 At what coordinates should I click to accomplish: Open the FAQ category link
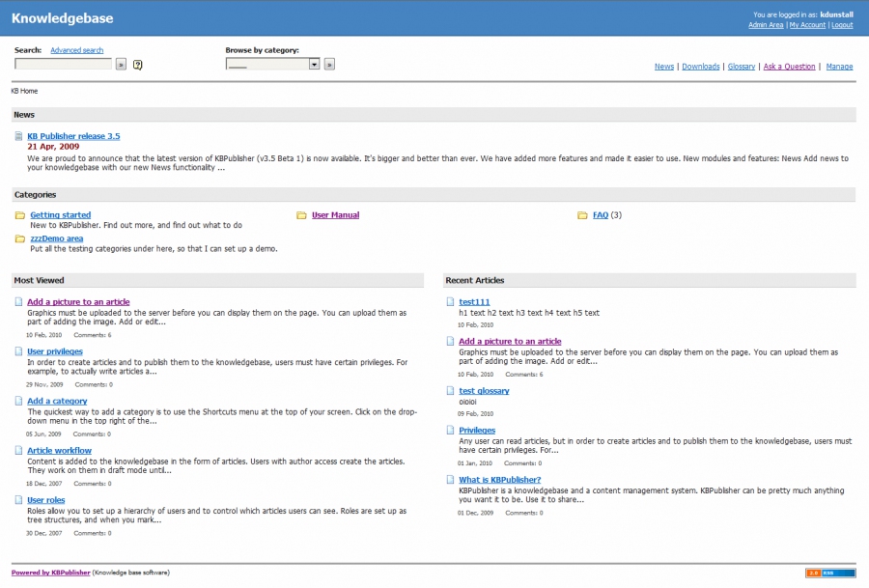[x=601, y=215]
